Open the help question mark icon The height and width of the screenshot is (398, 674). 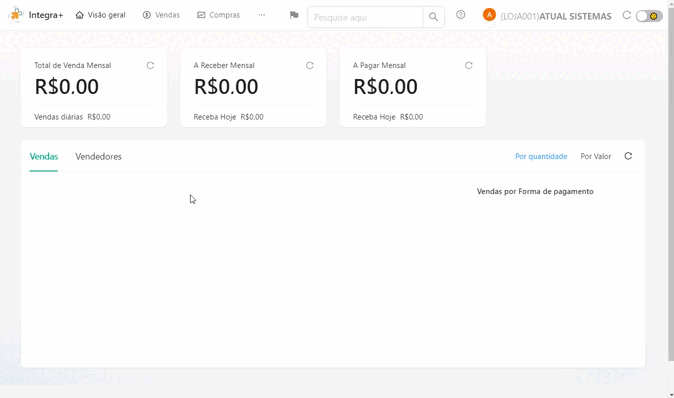click(x=460, y=15)
